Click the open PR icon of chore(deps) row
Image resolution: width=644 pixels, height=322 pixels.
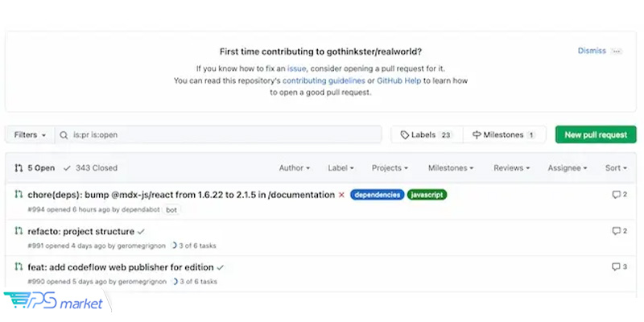coord(19,194)
